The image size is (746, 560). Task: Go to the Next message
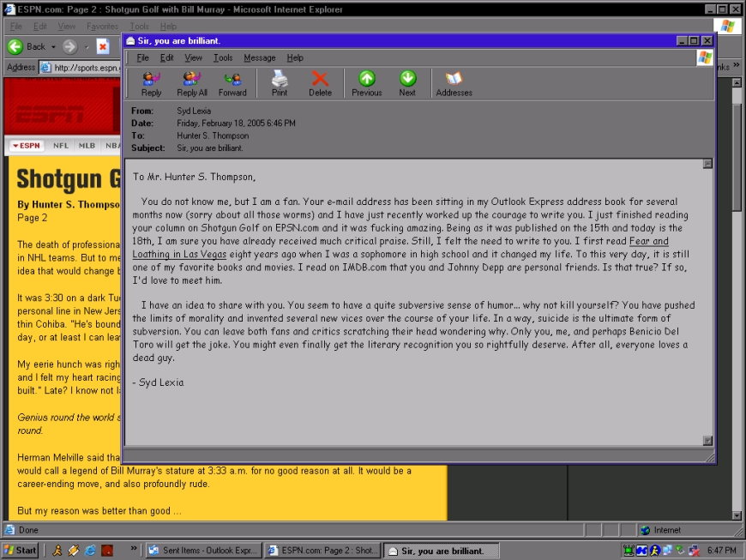407,84
